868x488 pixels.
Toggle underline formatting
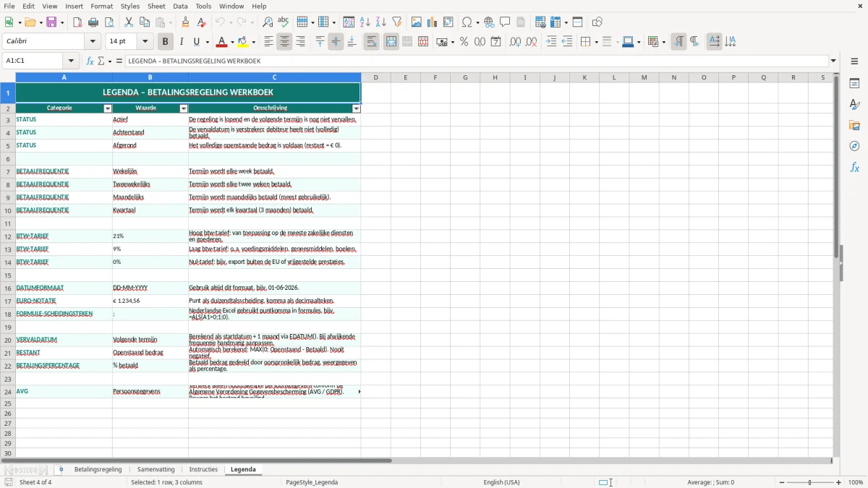[197, 42]
